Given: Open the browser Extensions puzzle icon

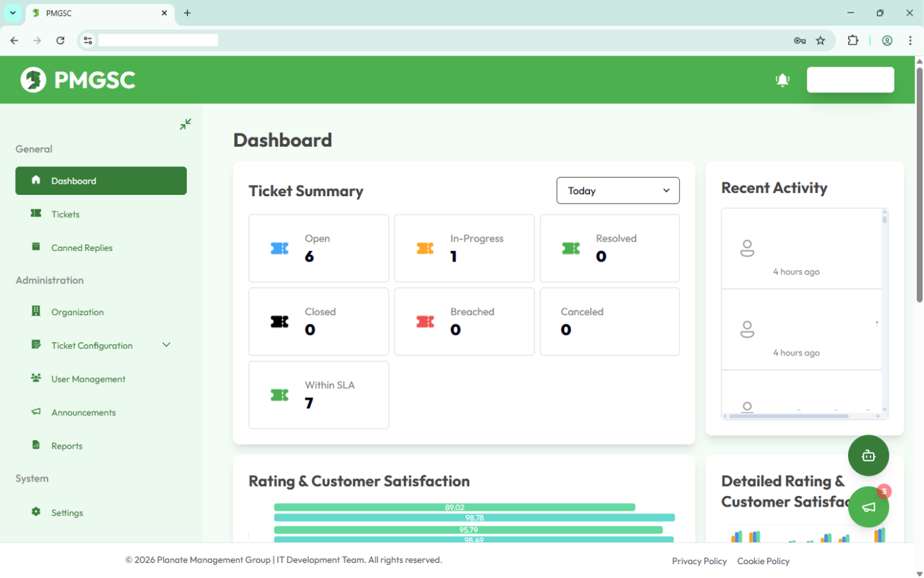Looking at the screenshot, I should pyautogui.click(x=853, y=40).
